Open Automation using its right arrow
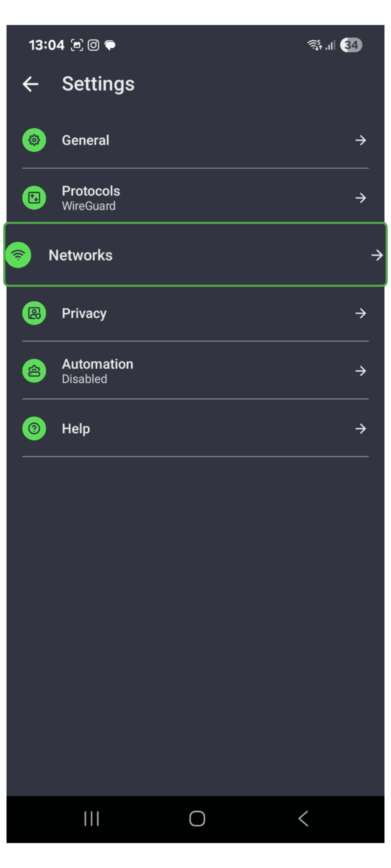The height and width of the screenshot is (868, 391). (x=360, y=371)
